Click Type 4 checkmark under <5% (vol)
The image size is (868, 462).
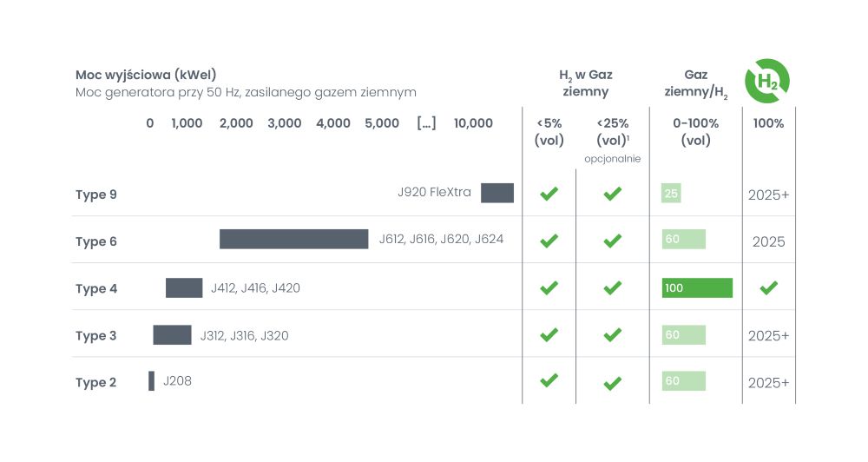[x=549, y=287]
